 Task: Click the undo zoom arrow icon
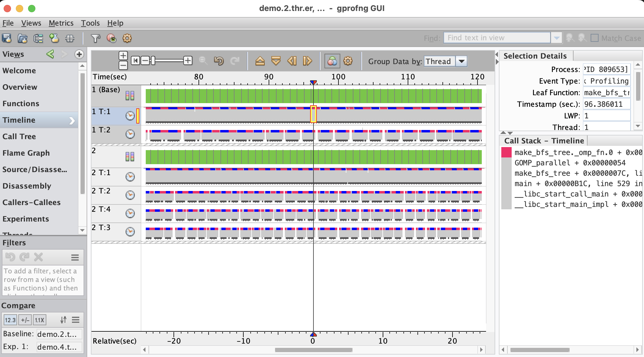coord(219,61)
